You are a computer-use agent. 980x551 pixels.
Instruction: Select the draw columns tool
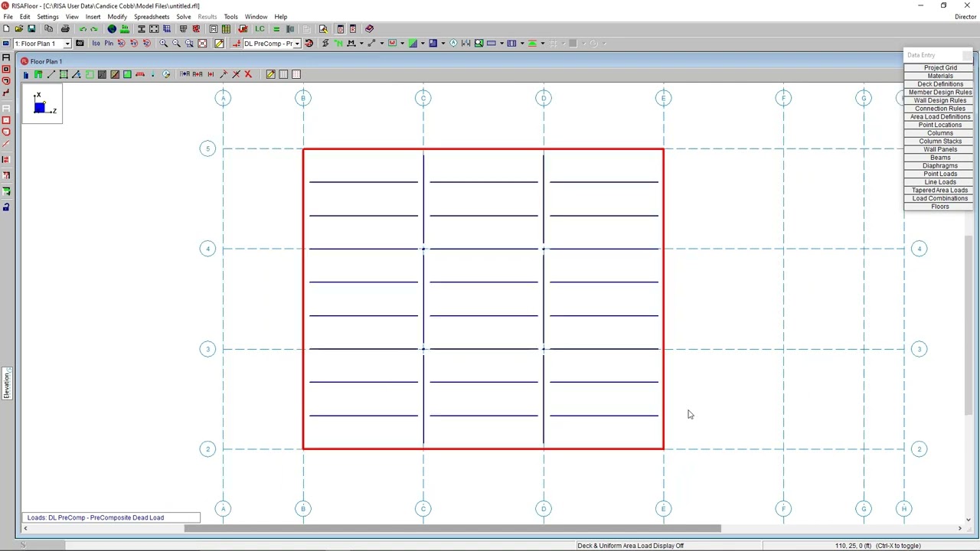click(x=26, y=74)
